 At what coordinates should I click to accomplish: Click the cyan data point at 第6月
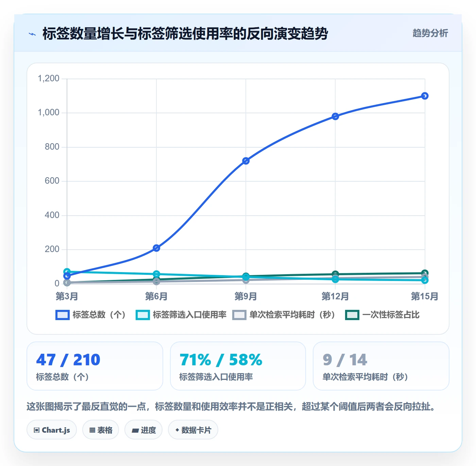(156, 274)
